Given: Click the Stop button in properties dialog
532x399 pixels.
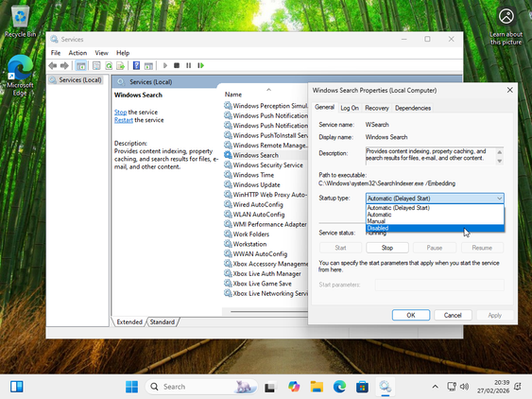Looking at the screenshot, I should (387, 248).
